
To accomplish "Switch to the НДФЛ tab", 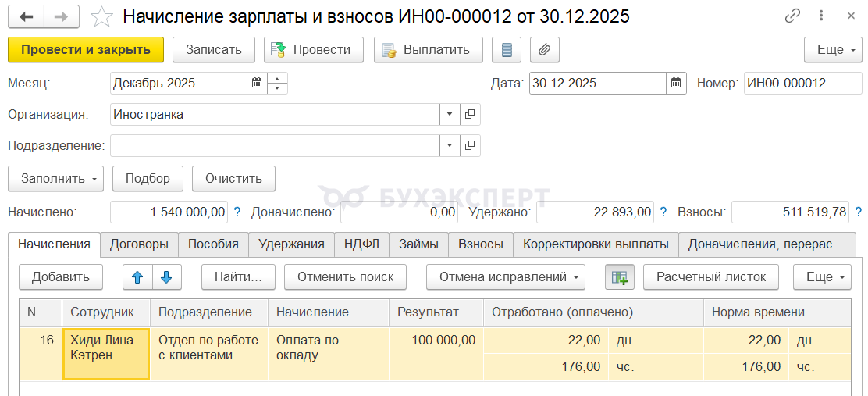I will pyautogui.click(x=361, y=244).
